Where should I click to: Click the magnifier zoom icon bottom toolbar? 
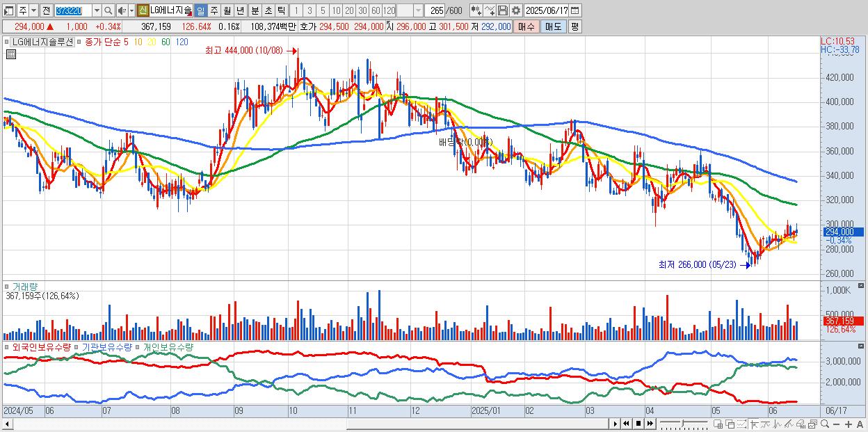[x=824, y=424]
